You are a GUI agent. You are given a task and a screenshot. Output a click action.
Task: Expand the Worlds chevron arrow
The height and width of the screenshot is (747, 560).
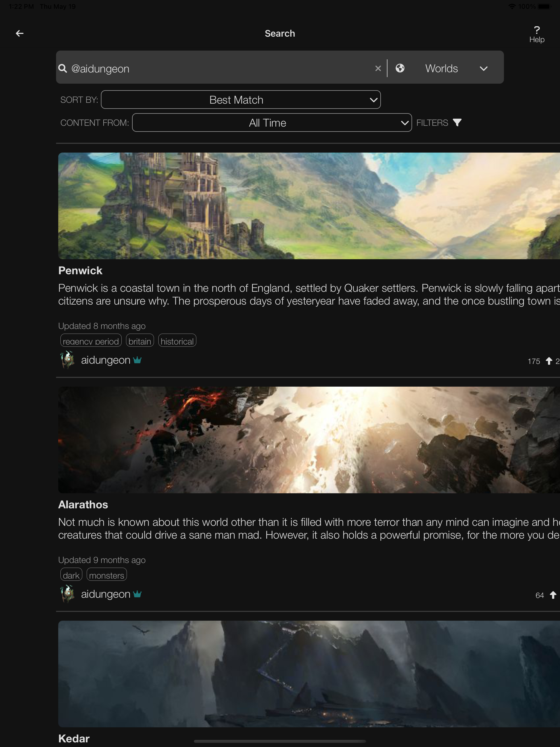tap(484, 69)
